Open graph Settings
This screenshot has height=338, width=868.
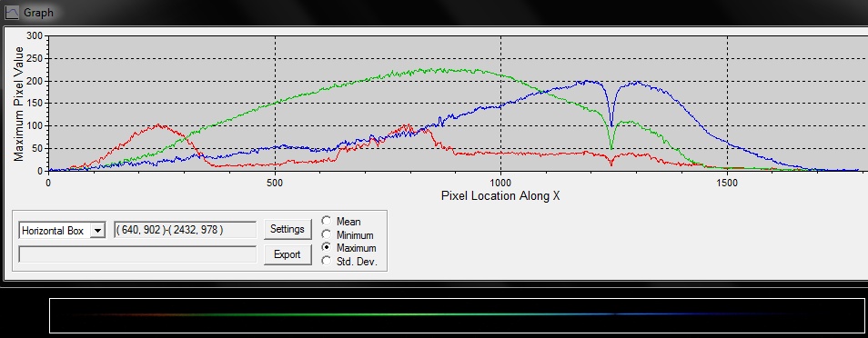click(288, 229)
